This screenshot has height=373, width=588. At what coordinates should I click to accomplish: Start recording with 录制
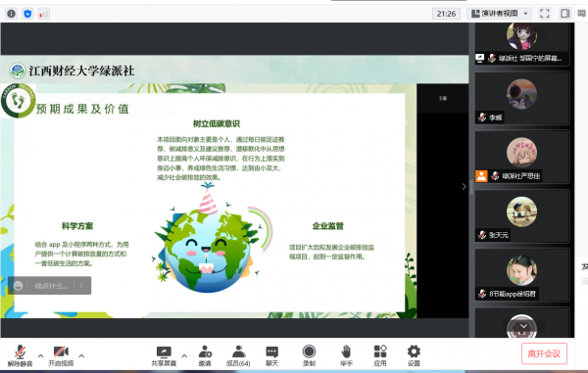(309, 355)
